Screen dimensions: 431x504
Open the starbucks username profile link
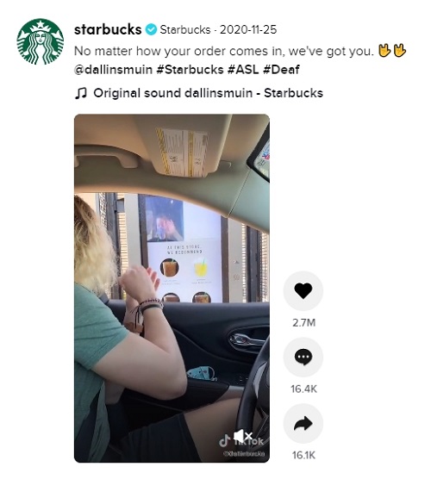tap(108, 29)
